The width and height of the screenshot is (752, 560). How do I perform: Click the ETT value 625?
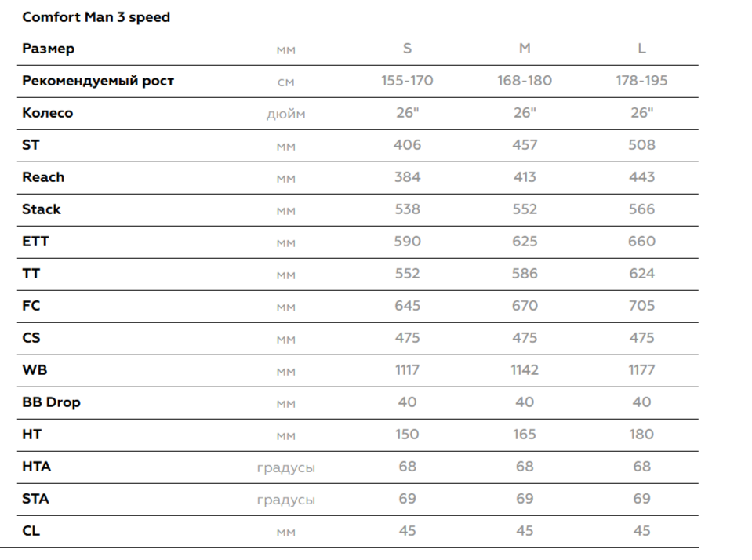click(x=525, y=242)
